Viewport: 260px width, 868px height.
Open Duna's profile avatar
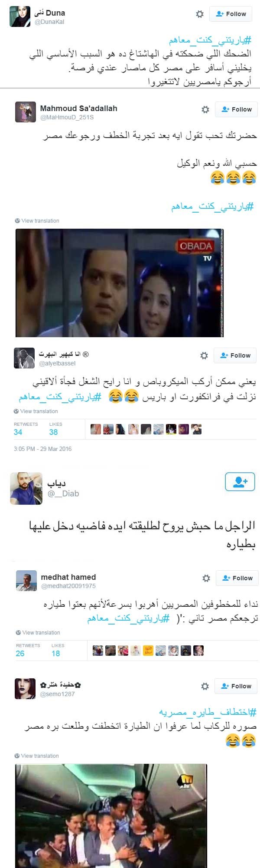(20, 17)
